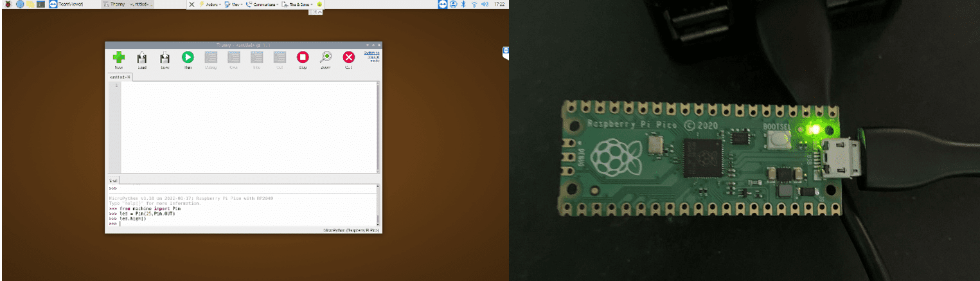Screen dimensions: 980x281
Task: Close the TeamViewer session with the X button
Action: (192, 4)
